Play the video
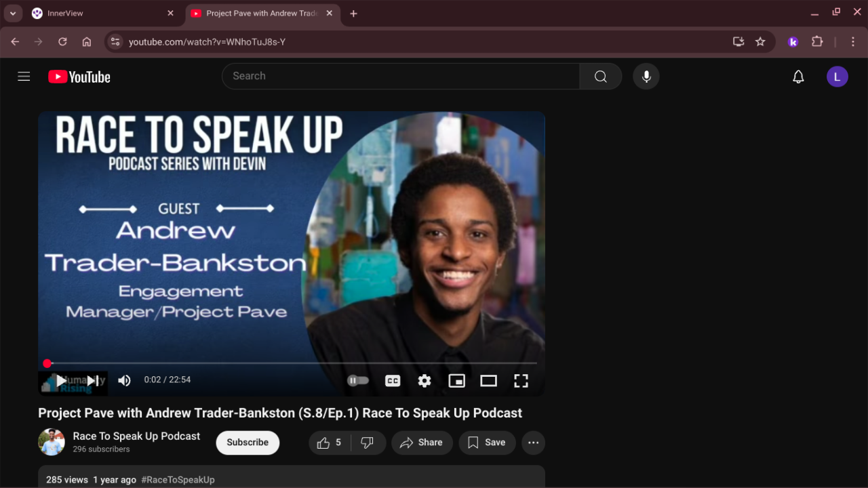Image resolution: width=868 pixels, height=488 pixels. point(61,380)
